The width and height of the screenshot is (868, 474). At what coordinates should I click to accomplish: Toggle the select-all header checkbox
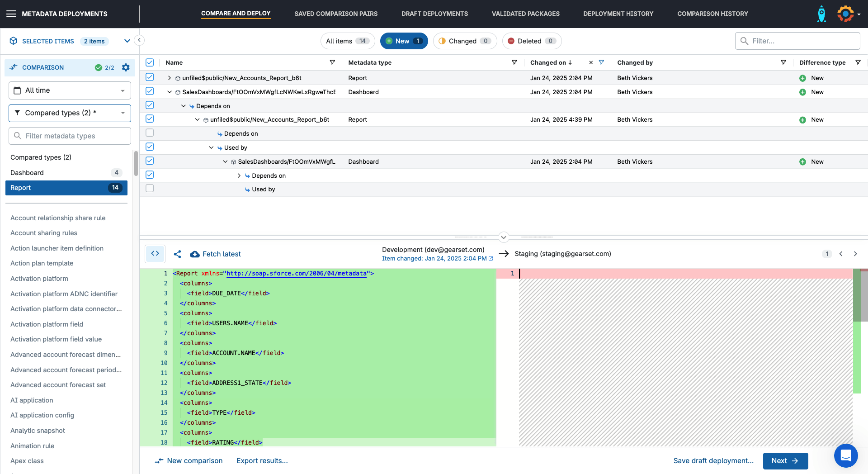pos(150,62)
